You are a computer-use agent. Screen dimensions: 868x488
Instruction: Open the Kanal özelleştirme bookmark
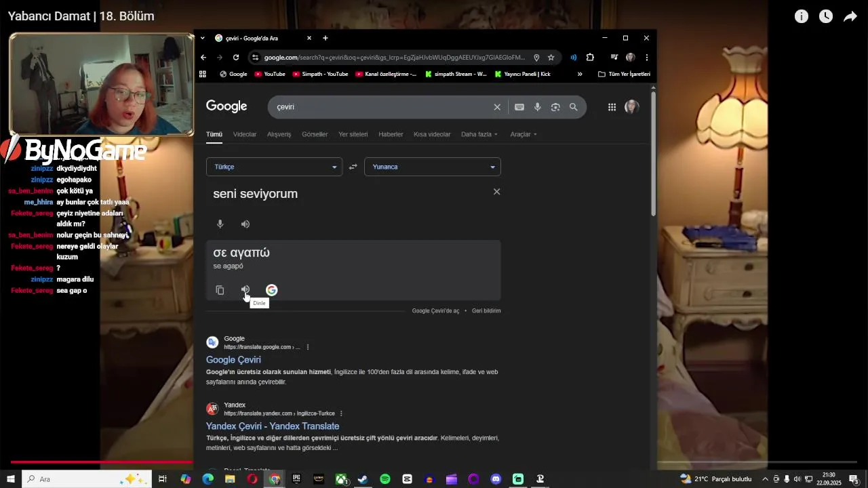point(386,74)
